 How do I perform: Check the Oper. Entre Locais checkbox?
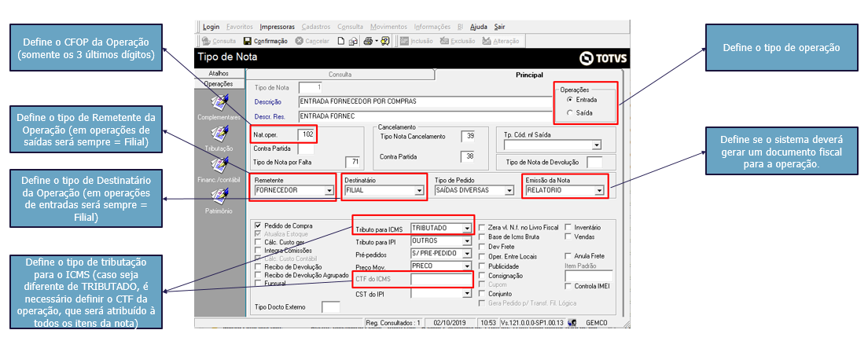[x=483, y=256]
